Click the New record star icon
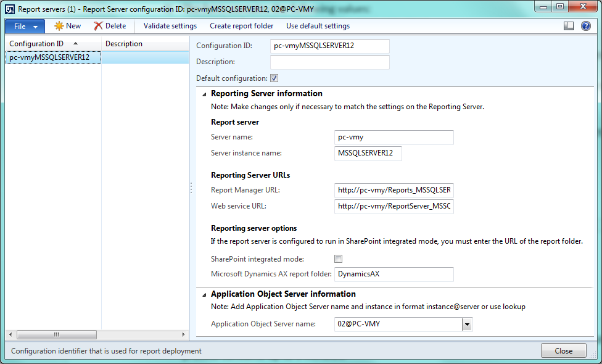The width and height of the screenshot is (602, 364). point(59,26)
